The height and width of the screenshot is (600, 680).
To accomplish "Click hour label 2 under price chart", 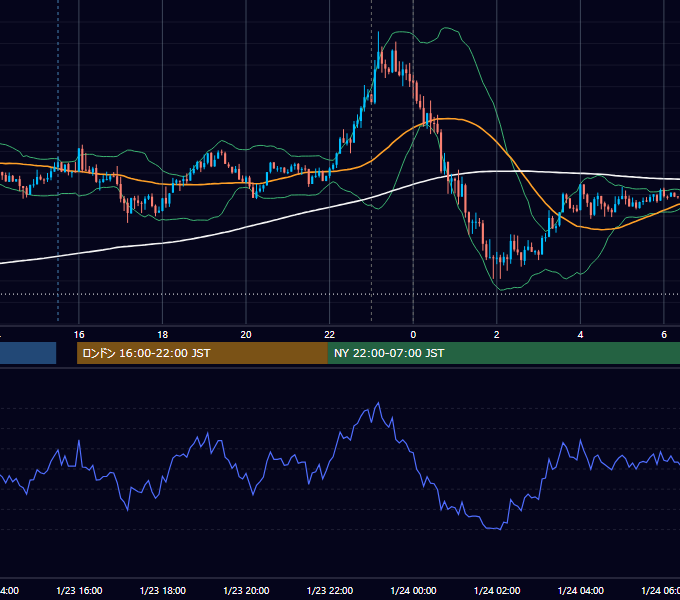I will point(497,335).
